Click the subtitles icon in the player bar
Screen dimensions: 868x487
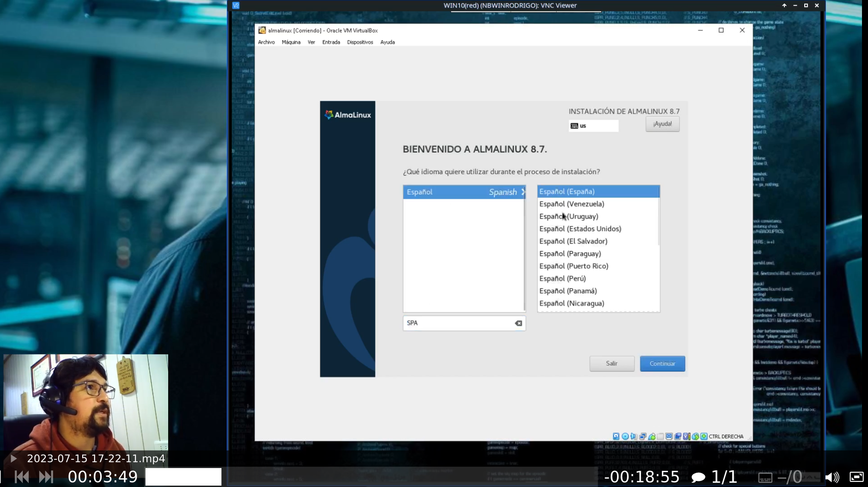(765, 477)
